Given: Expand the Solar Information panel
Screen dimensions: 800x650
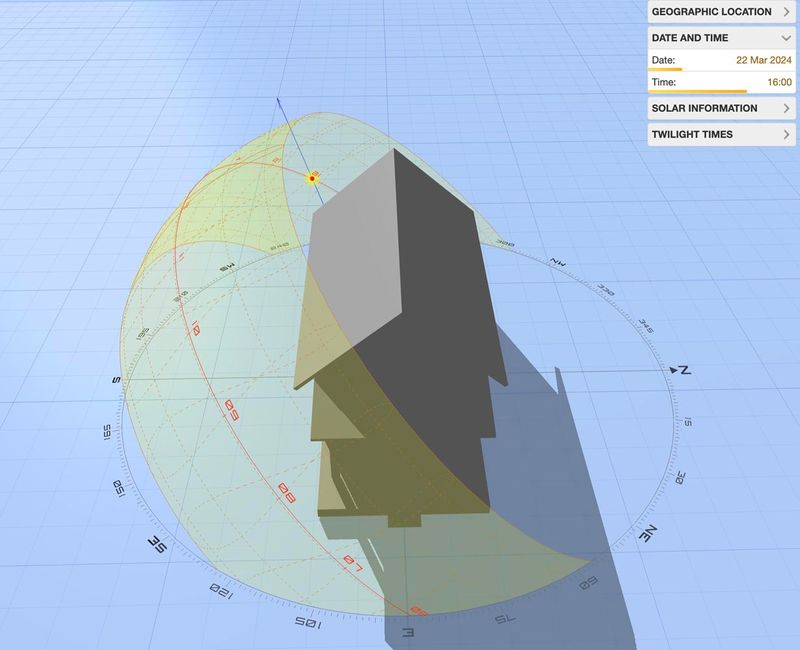Looking at the screenshot, I should [721, 108].
